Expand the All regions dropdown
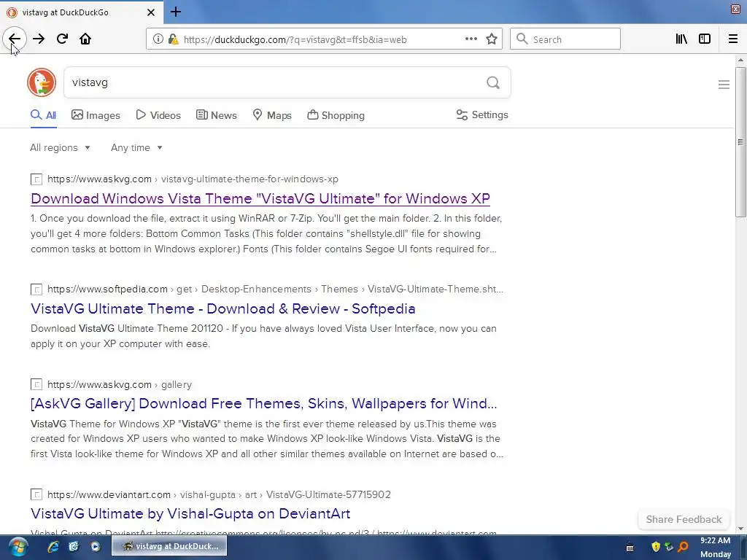The height and width of the screenshot is (560, 747). [60, 147]
